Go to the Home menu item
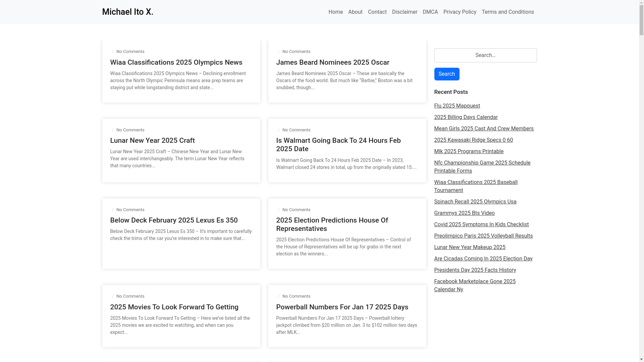Viewport: 644px width, 362px height. (335, 12)
